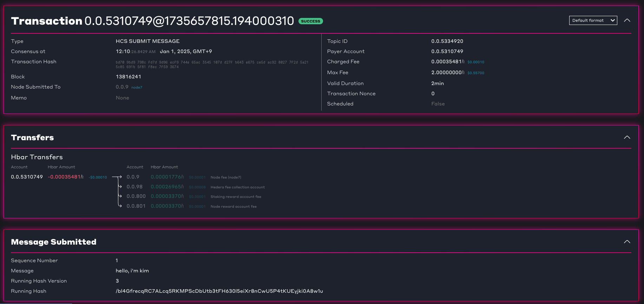Click the green SUCCESS status badge
Screen dimensions: 644x304
[x=310, y=21]
